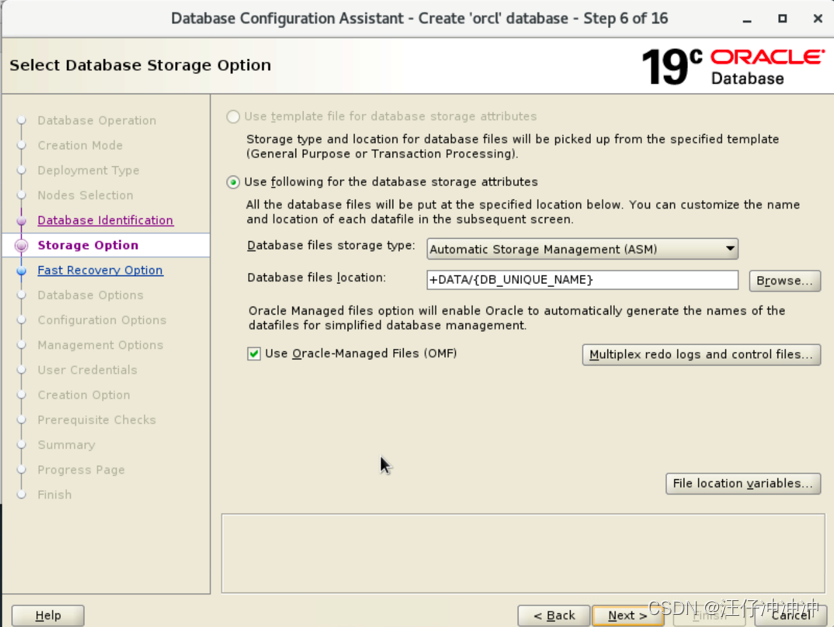Open 'Multiplex redo logs and control files...'
This screenshot has width=834, height=627.
[x=701, y=354]
